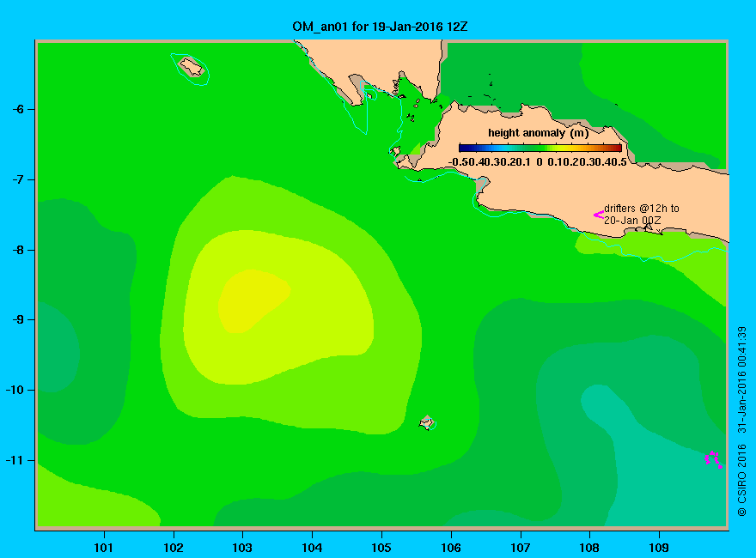Click the magenta drifter track near 110E 11S
Image resolution: width=756 pixels, height=558 pixels.
[713, 459]
